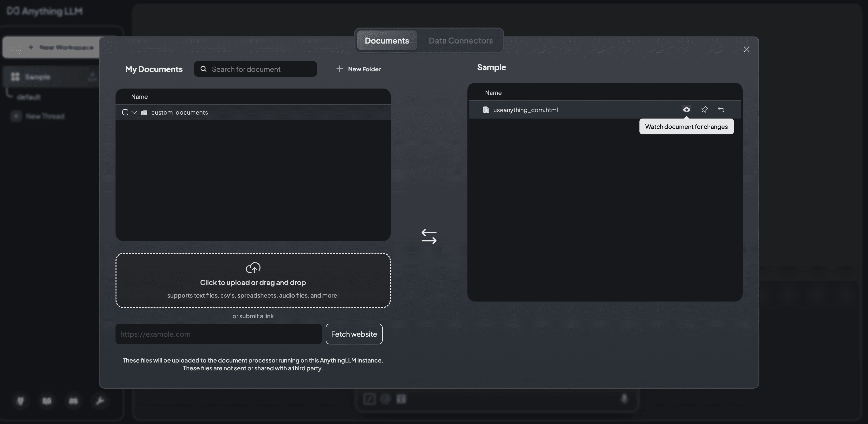The width and height of the screenshot is (868, 424).
Task: Enable watching for useanything_com.html changes
Action: (686, 109)
